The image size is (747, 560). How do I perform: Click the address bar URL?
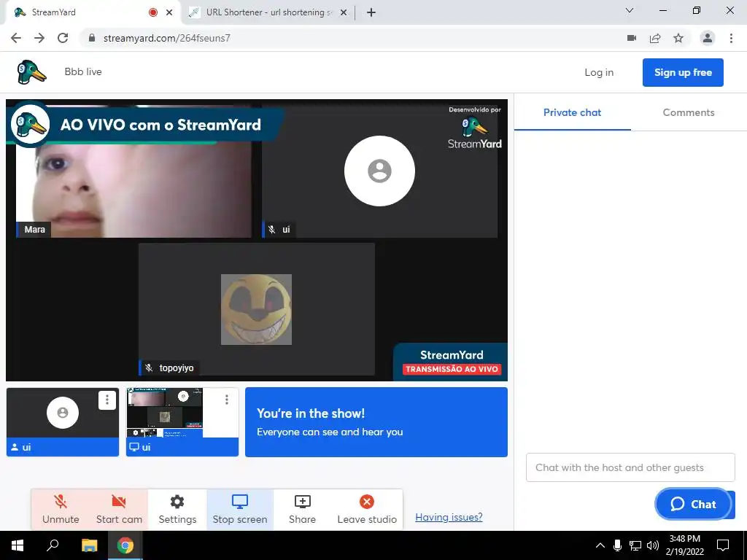pos(167,38)
